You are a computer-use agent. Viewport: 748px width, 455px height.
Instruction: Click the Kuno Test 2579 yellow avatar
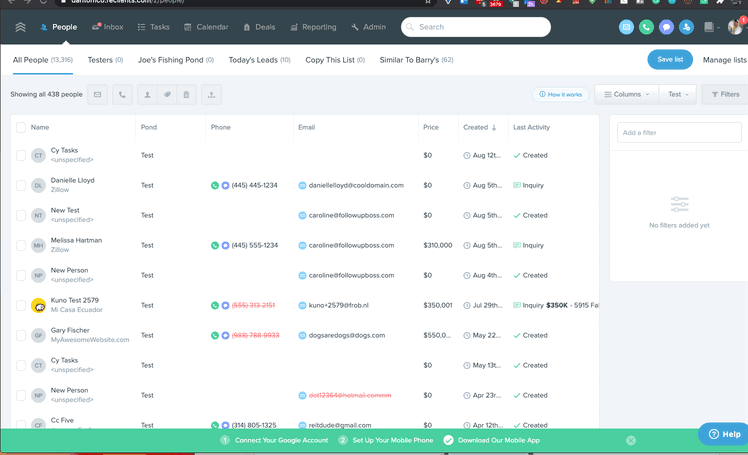[38, 305]
